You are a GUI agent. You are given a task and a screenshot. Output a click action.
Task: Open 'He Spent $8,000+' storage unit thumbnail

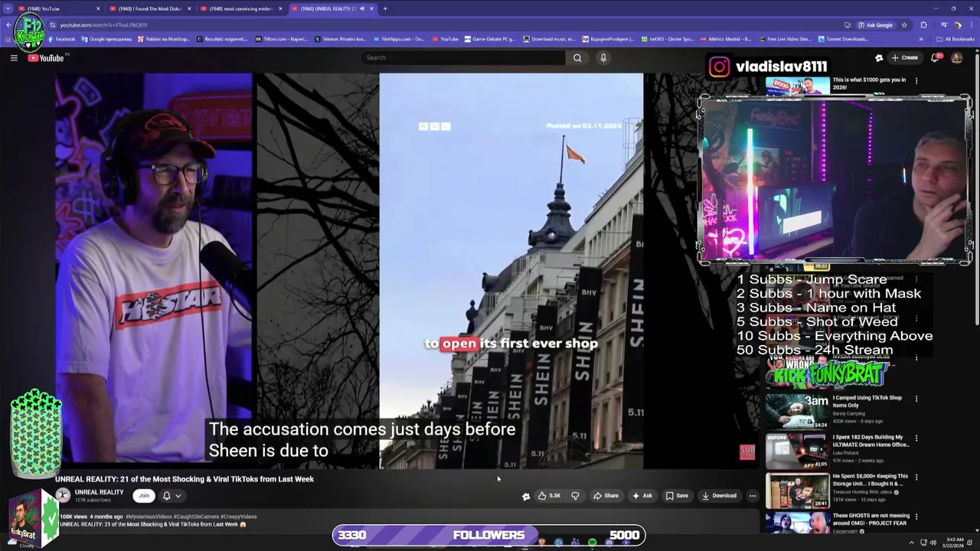(797, 490)
